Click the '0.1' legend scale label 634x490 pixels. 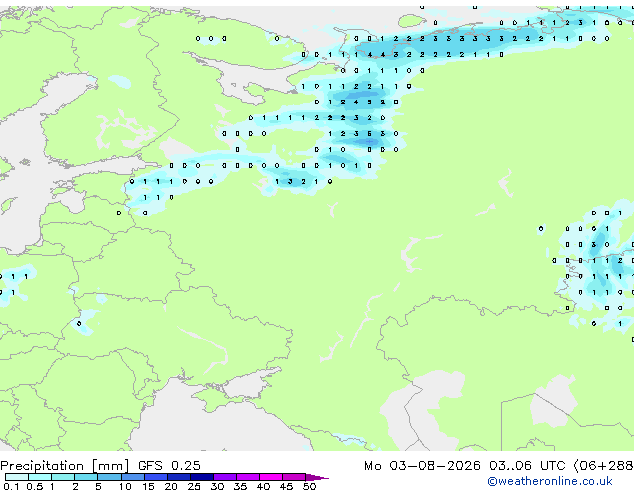point(11,486)
